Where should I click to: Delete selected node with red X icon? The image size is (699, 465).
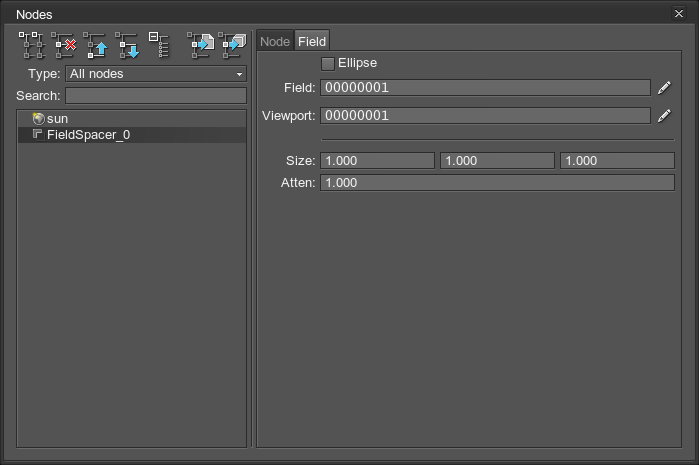pyautogui.click(x=64, y=45)
